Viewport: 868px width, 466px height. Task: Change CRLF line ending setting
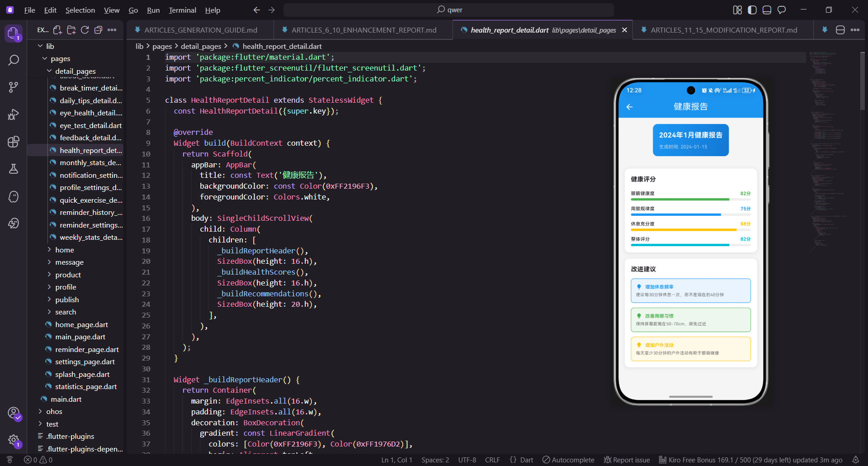[x=492, y=460]
